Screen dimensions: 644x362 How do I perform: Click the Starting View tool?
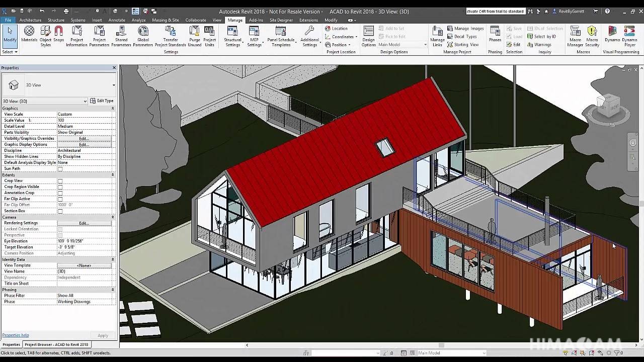(x=463, y=45)
